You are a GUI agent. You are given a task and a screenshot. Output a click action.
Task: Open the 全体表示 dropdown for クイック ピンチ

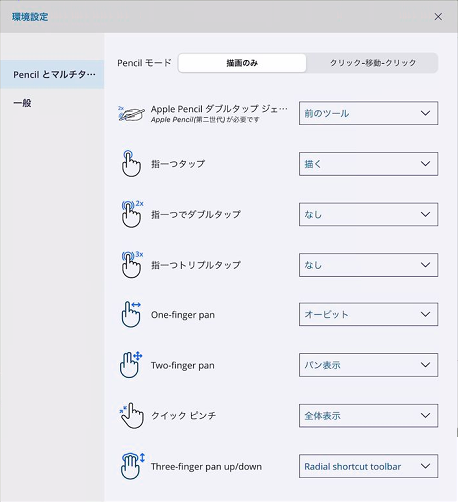(368, 416)
